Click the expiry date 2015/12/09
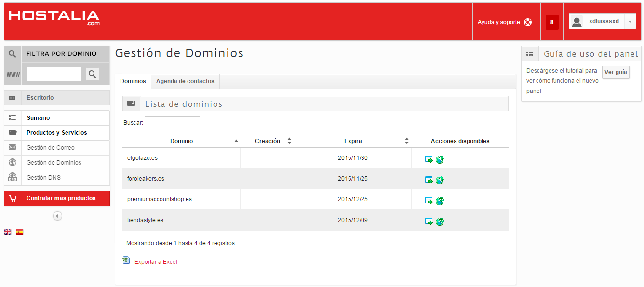Viewport: 644px width, 287px height. [353, 220]
